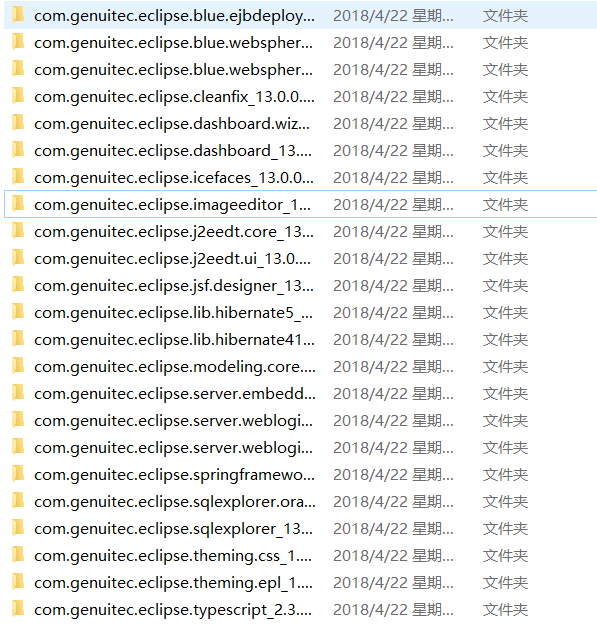Click the 2018/4/22 date in the blue.ejbdeploy row
Screen dimensions: 597x628
[393, 16]
